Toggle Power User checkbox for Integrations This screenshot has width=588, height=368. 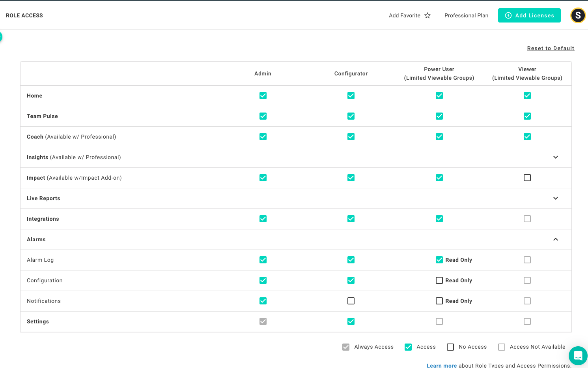coord(439,219)
